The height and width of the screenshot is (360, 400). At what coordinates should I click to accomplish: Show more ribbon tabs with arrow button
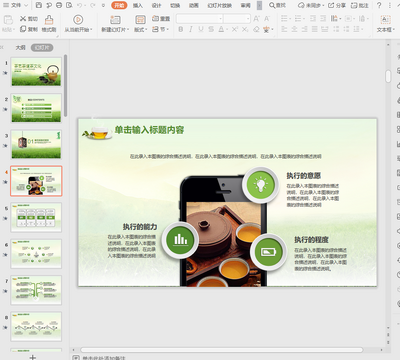pyautogui.click(x=259, y=5)
